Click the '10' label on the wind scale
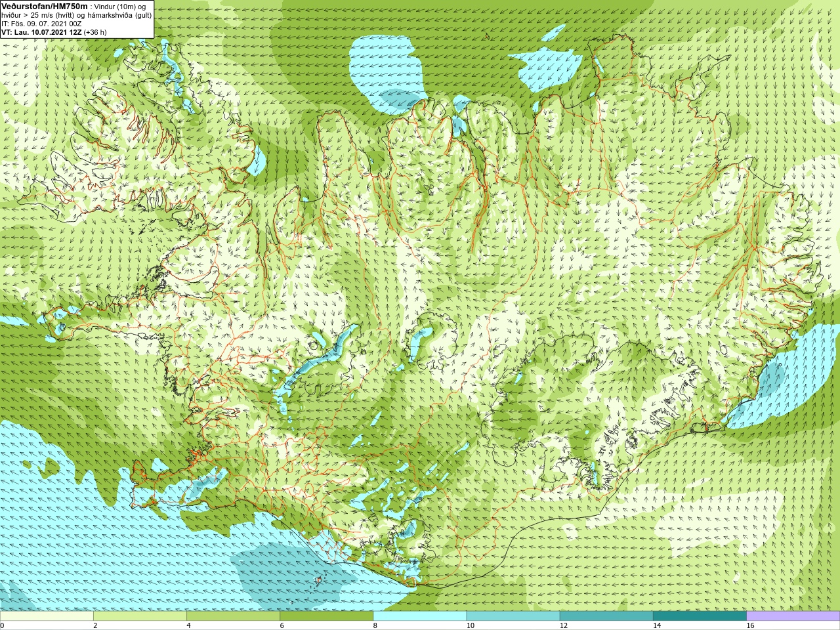The width and height of the screenshot is (840, 630). coord(470,626)
